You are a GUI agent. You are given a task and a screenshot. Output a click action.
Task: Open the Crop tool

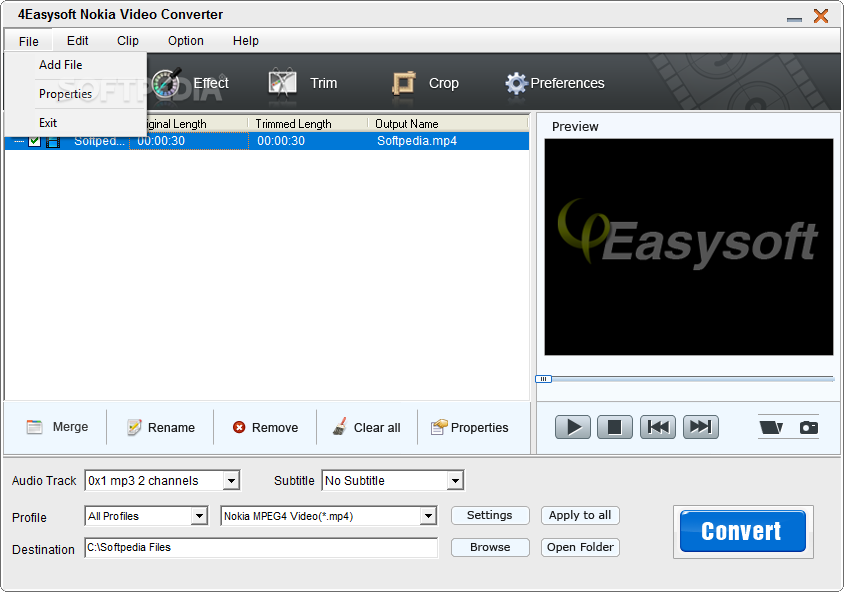pos(425,83)
